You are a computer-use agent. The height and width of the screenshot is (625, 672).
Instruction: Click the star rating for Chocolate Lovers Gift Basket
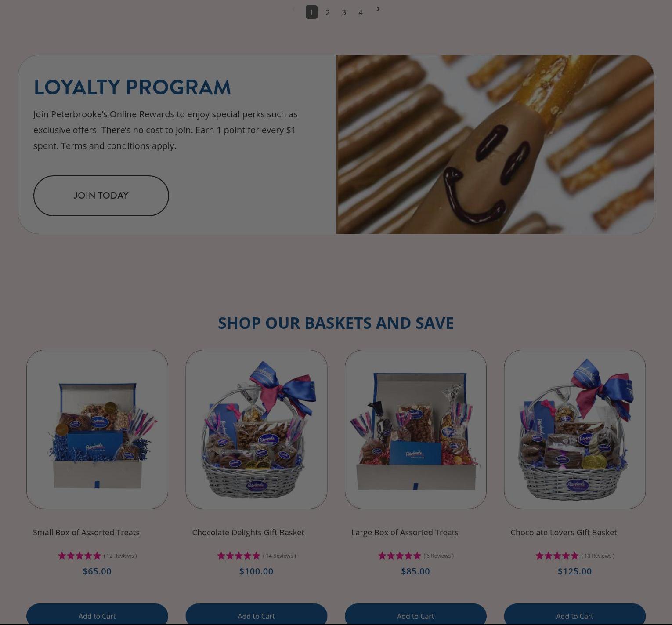(557, 556)
